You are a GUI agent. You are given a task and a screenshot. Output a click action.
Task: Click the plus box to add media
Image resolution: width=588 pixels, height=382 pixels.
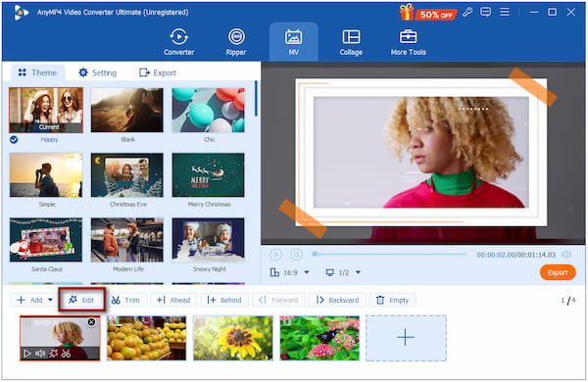(406, 338)
